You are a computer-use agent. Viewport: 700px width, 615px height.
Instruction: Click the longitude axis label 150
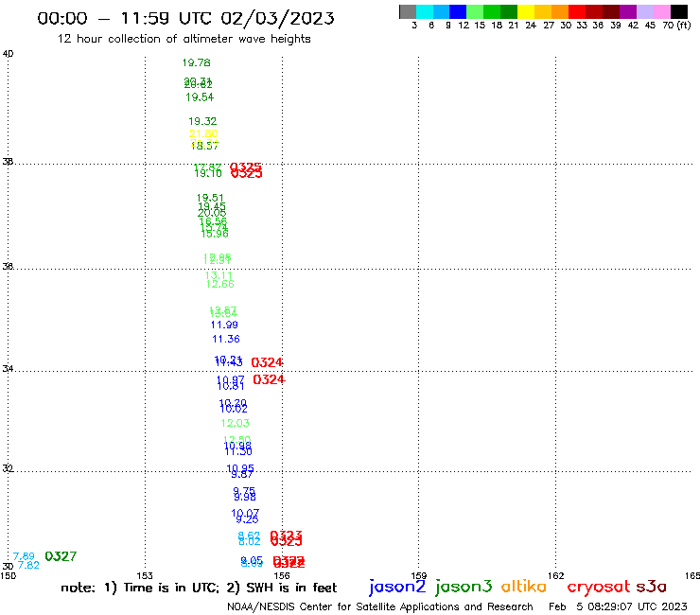click(x=8, y=576)
